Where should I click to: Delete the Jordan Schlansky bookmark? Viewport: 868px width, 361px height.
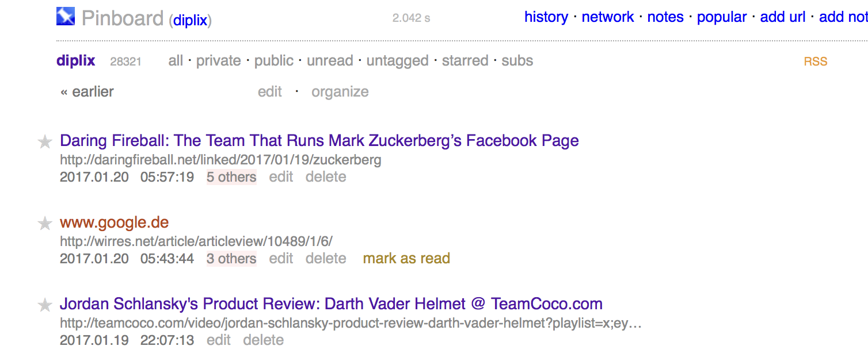click(x=263, y=340)
